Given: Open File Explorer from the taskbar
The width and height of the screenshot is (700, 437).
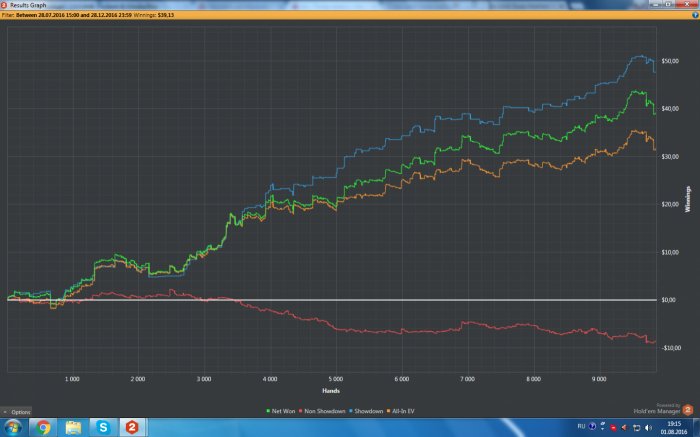Looking at the screenshot, I should coord(73,427).
